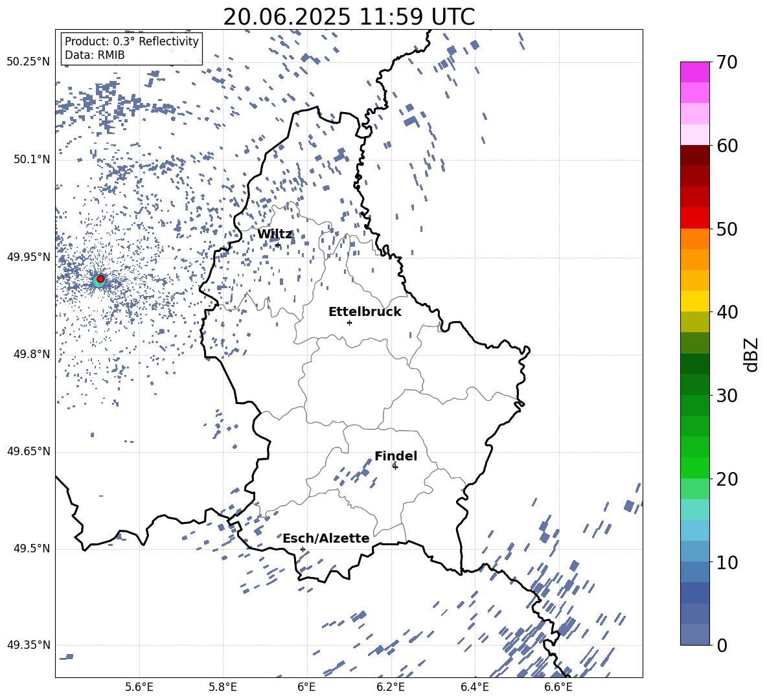
Task: Click the 50.25°N latitude label
Action: click(x=29, y=62)
